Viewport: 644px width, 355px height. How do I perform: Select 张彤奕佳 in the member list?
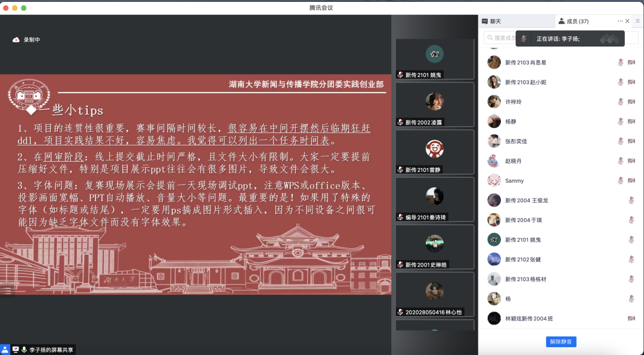coord(516,141)
